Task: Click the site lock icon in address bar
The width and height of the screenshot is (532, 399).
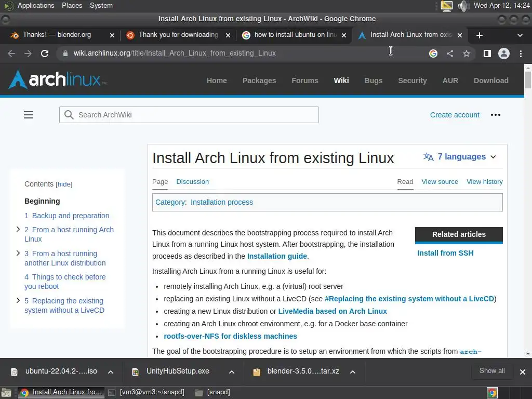Action: (65, 54)
